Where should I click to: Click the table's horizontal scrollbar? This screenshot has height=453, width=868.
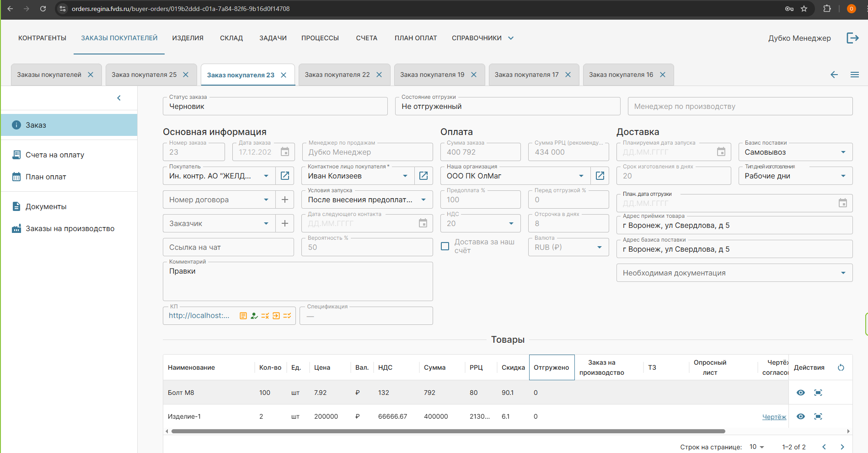448,431
